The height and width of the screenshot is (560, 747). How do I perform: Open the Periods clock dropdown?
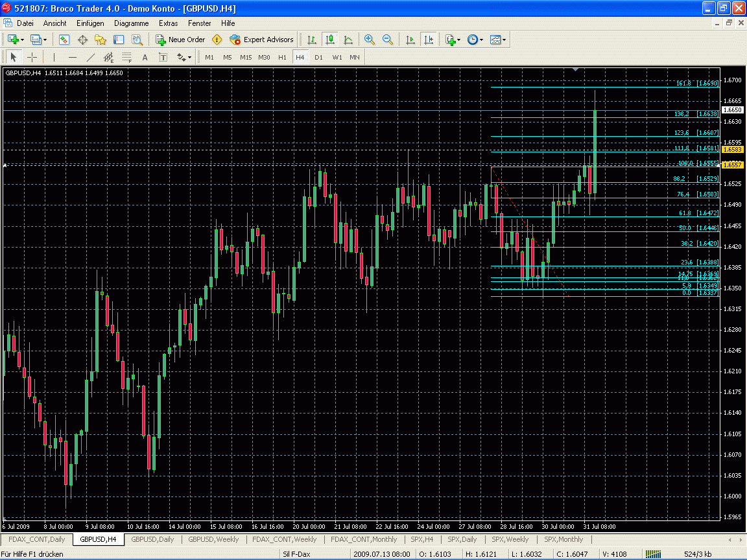click(475, 40)
